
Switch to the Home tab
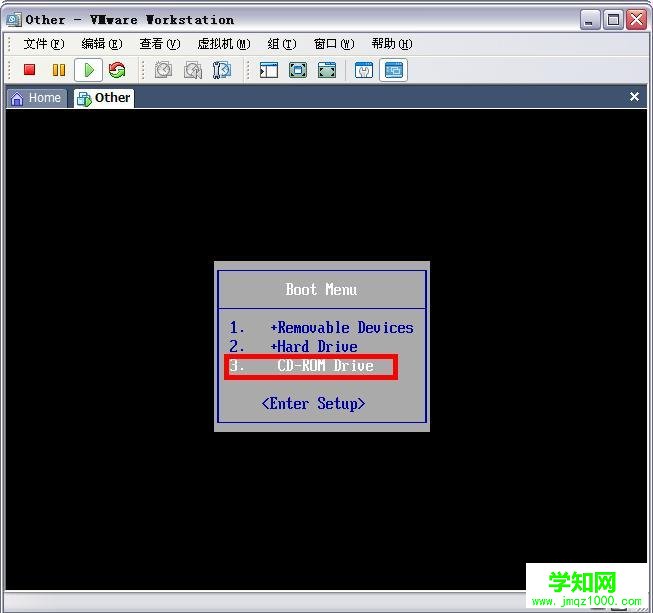click(37, 98)
